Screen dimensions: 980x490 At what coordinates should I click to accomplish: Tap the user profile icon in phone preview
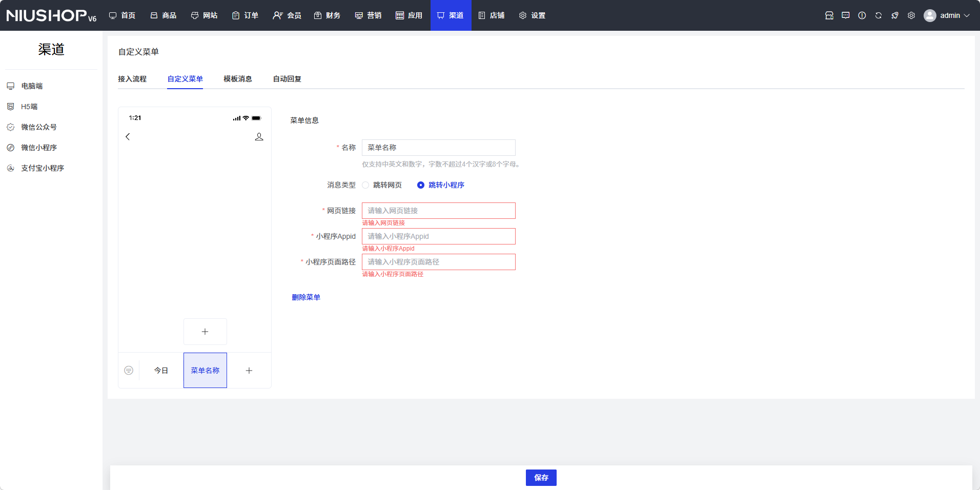tap(259, 136)
